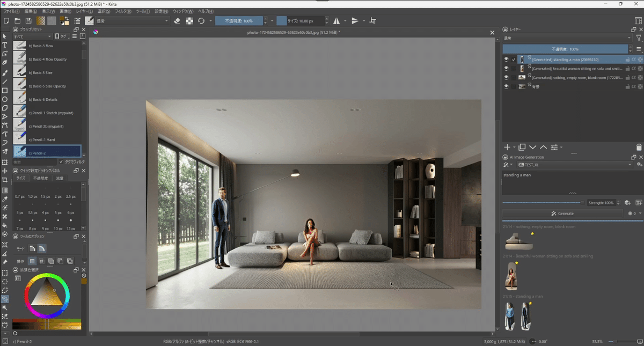The height and width of the screenshot is (346, 644).
Task: Toggle visibility of the Beautiful woman layer
Action: (x=507, y=69)
